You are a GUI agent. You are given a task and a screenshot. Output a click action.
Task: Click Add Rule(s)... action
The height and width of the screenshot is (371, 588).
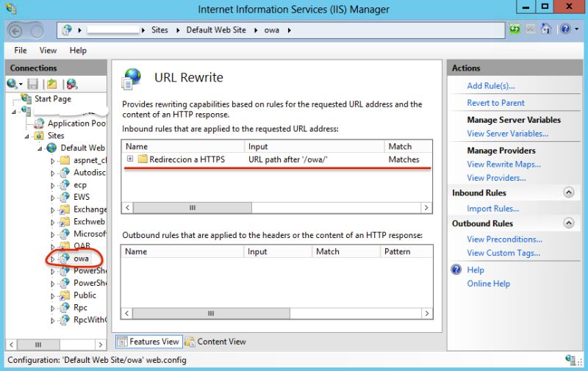490,86
